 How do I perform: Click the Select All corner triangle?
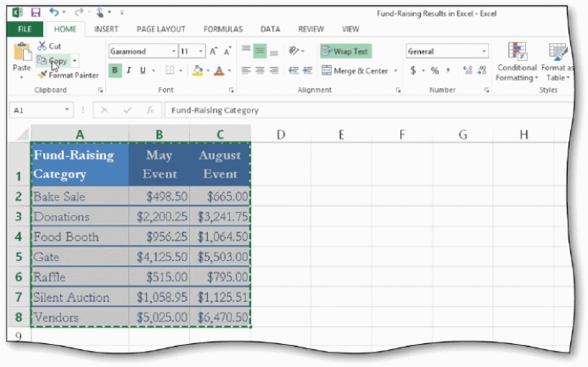point(23,134)
